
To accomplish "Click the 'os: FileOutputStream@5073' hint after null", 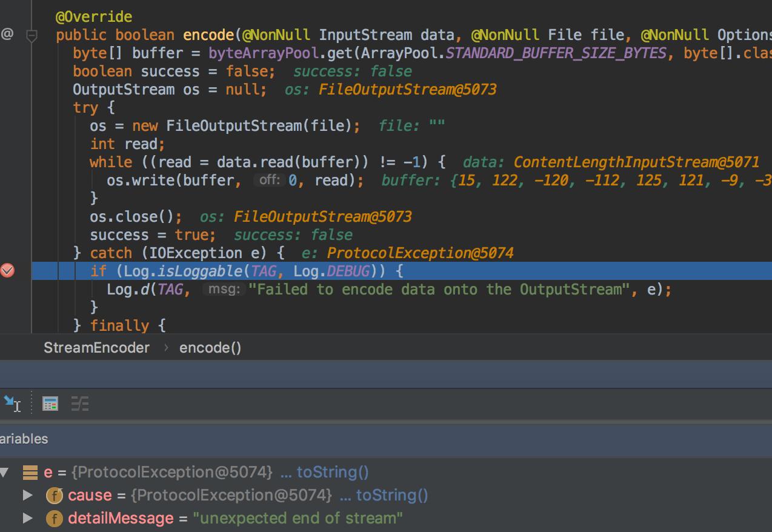I will (391, 90).
